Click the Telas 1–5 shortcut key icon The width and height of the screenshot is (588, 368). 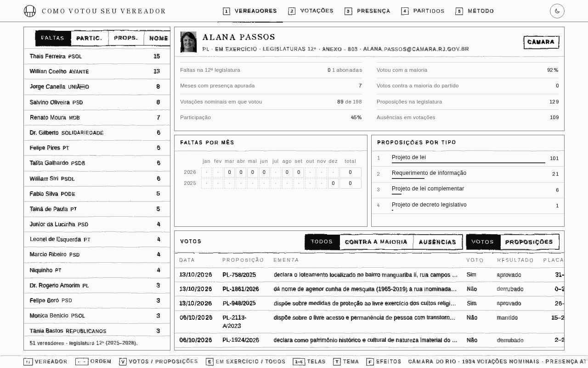tap(299, 362)
